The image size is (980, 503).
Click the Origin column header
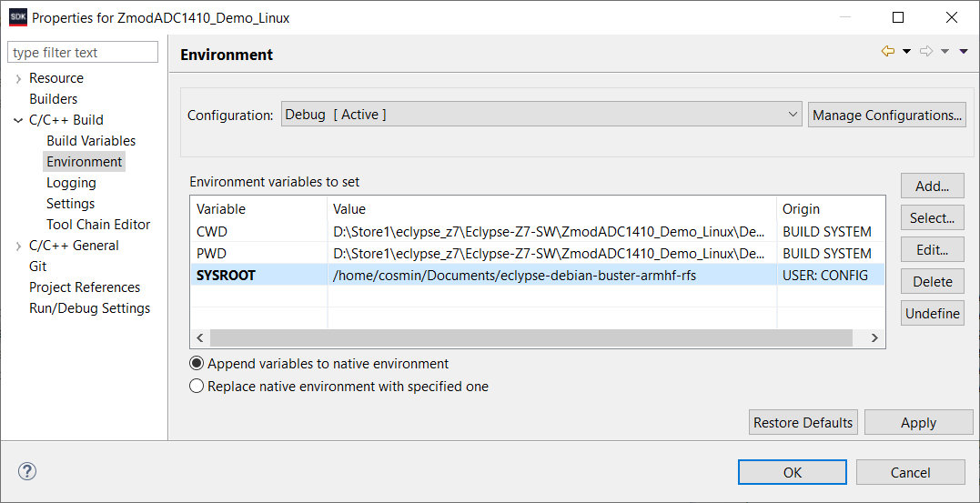coord(832,208)
